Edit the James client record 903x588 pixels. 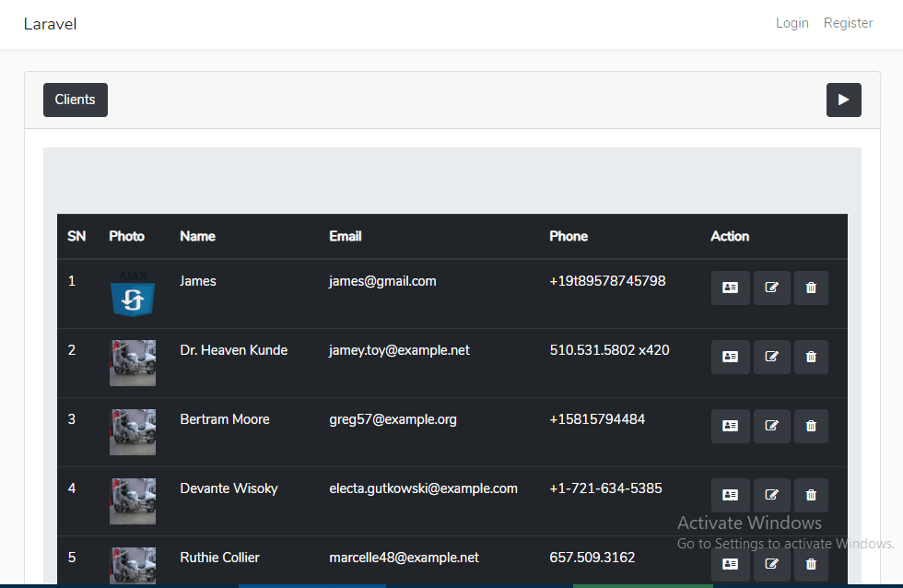pos(772,288)
